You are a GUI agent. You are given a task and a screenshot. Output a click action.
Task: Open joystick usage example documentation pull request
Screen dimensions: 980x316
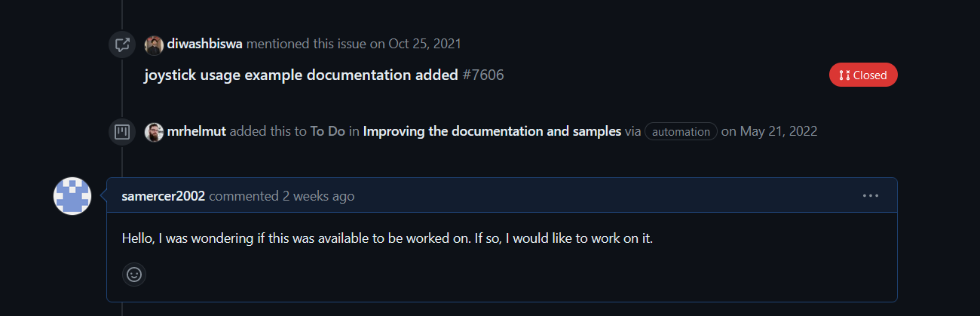coord(301,75)
